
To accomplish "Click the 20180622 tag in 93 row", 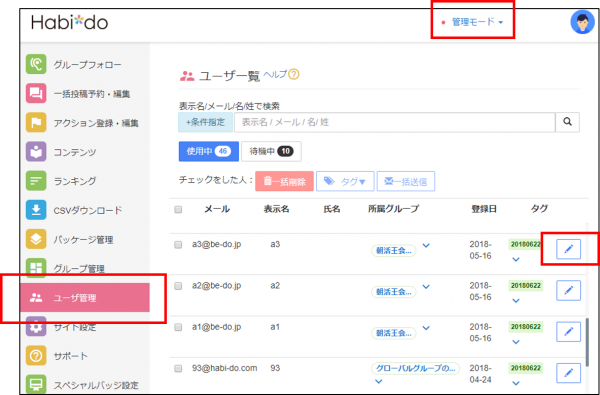I will (525, 368).
